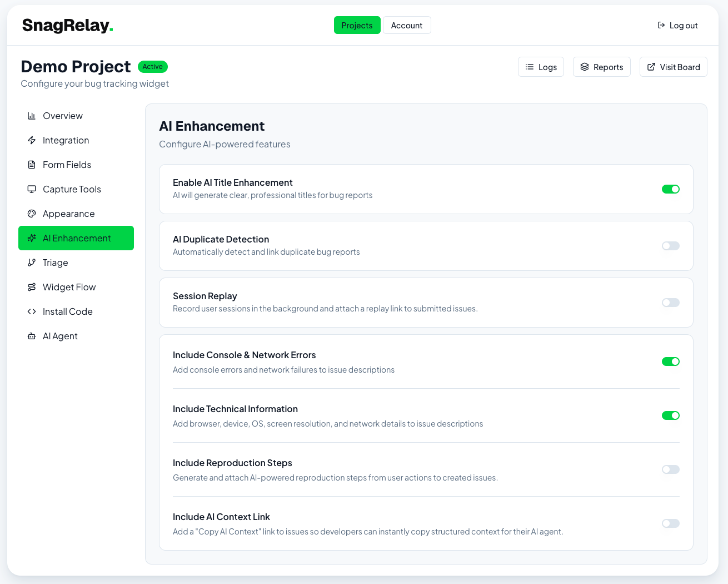Click the Reports layers icon
728x584 pixels.
[x=585, y=67]
